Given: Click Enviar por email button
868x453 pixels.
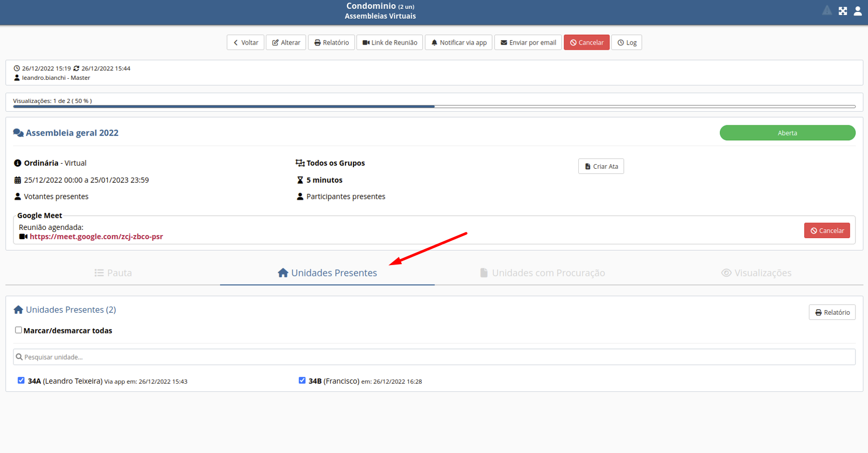Looking at the screenshot, I should (x=528, y=42).
